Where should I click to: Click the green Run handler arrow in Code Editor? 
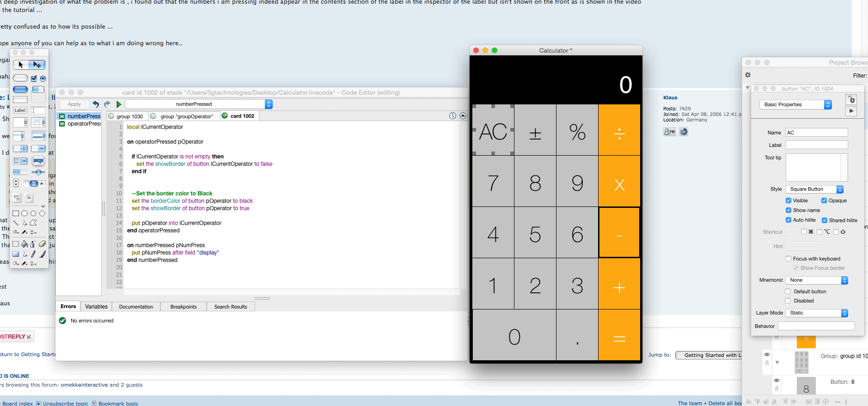click(119, 104)
